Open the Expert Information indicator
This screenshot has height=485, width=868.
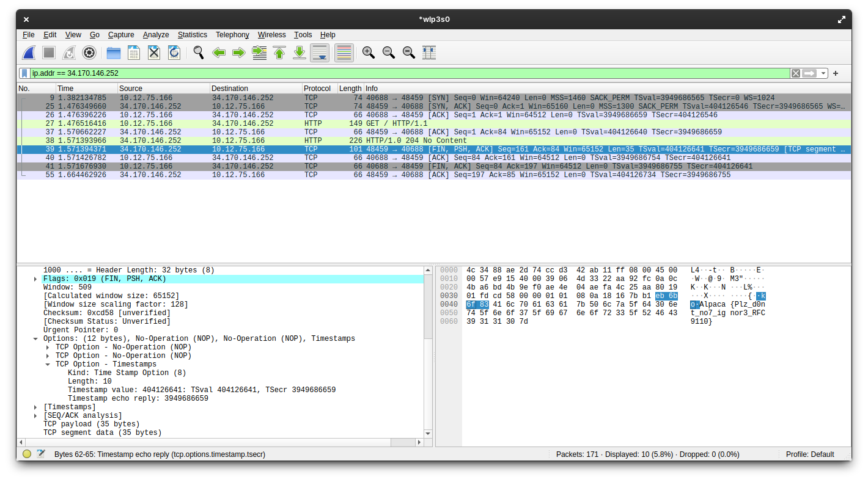(26, 454)
